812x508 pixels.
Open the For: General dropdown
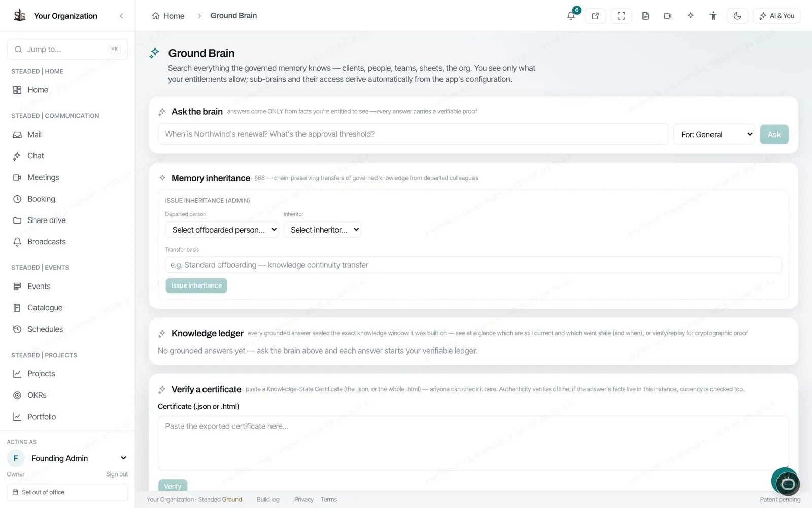point(714,134)
